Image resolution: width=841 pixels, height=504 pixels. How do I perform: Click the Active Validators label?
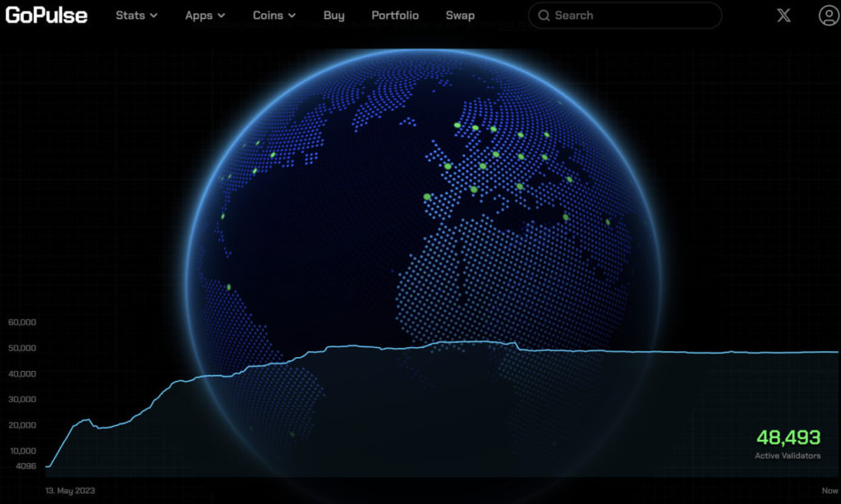tap(788, 456)
